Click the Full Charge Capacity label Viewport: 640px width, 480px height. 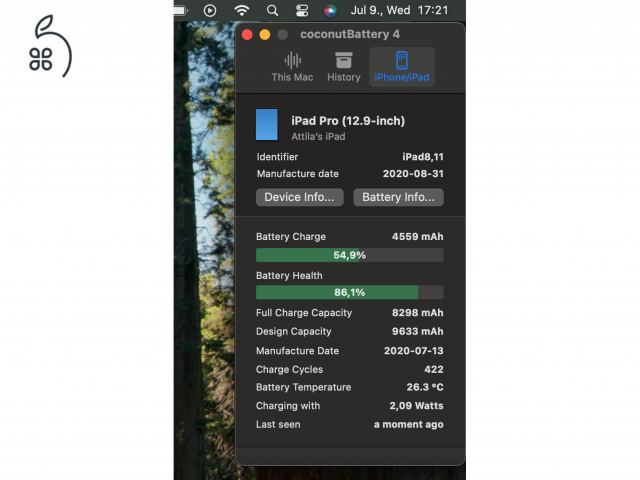pyautogui.click(x=304, y=313)
